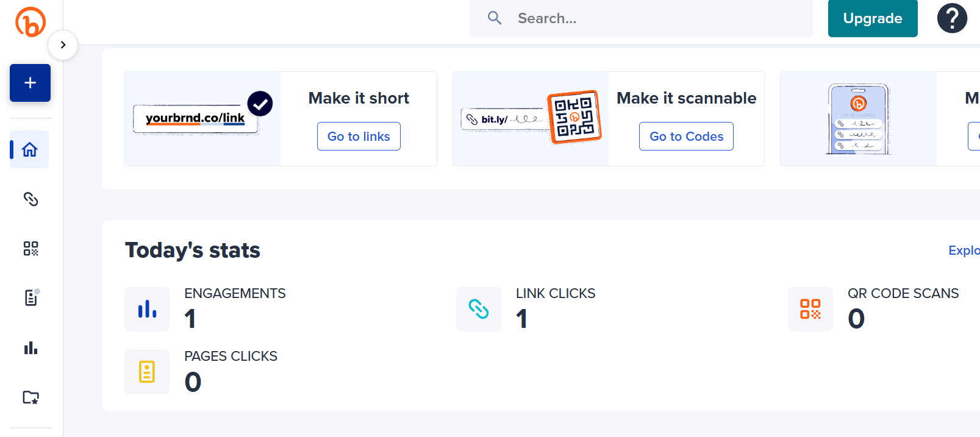The width and height of the screenshot is (980, 437).
Task: Open the Pages sidebar icon
Action: [30, 298]
